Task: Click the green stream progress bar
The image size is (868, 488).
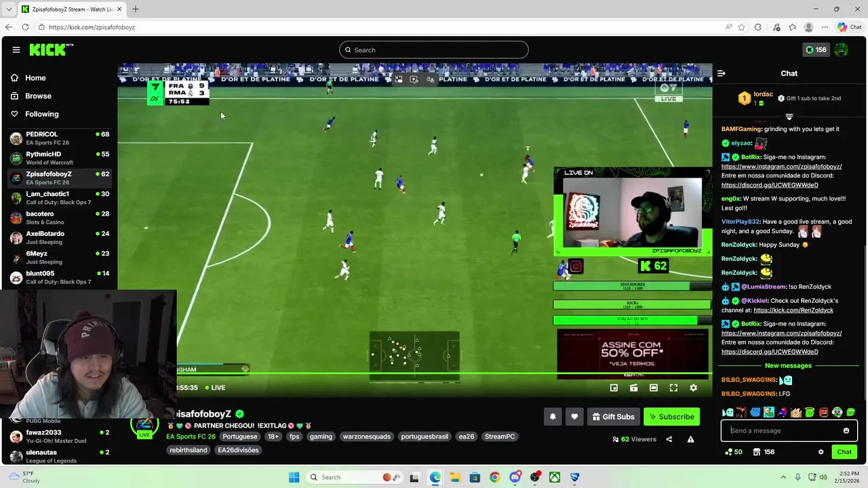Action: click(444, 373)
